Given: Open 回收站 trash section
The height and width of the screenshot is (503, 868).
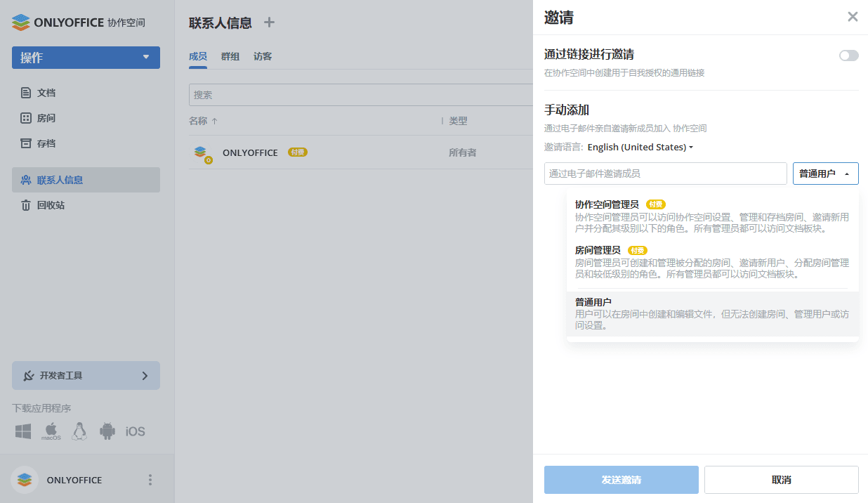Looking at the screenshot, I should 86,205.
